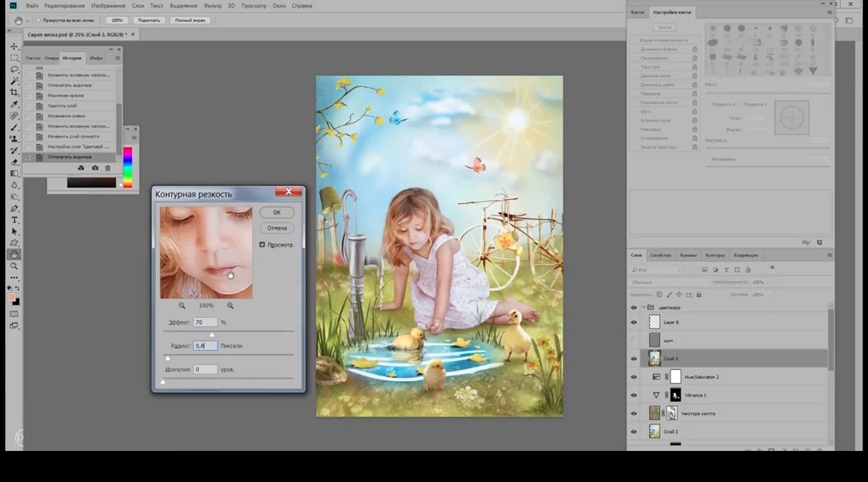The width and height of the screenshot is (868, 482).
Task: Click the History panel trash icon
Action: [107, 168]
